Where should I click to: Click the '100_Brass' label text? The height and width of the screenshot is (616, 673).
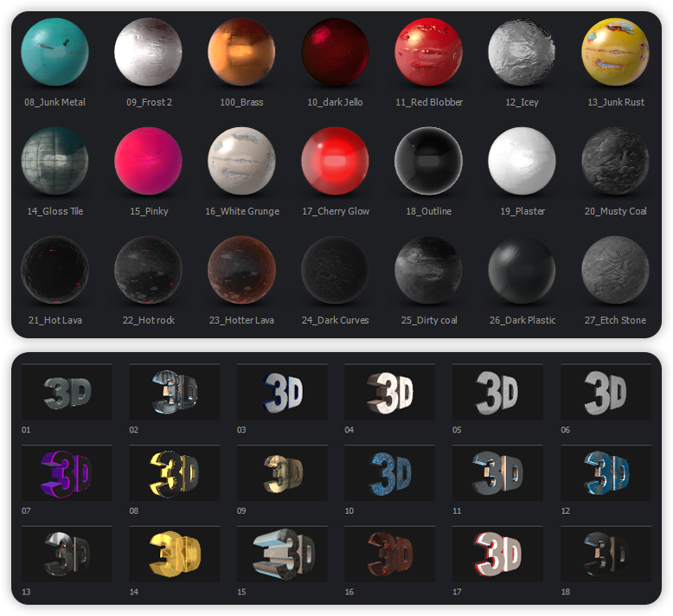(241, 102)
